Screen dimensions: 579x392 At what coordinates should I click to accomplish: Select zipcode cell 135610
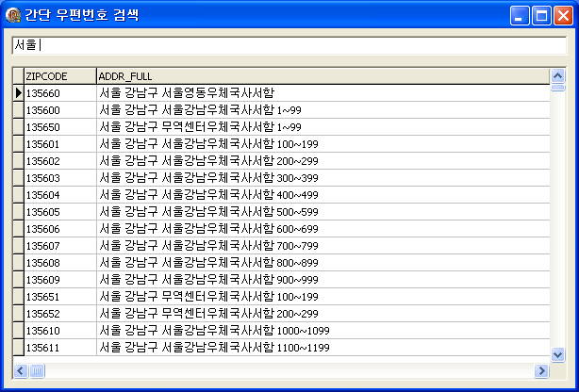point(60,331)
